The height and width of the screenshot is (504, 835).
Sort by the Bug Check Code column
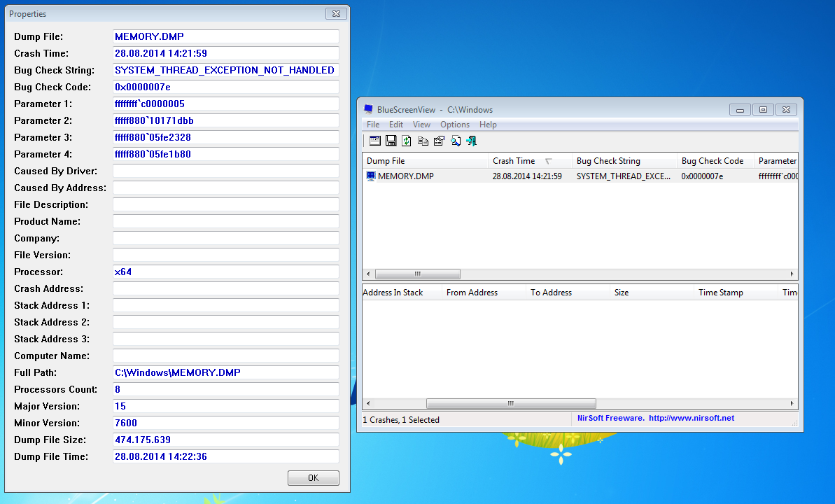(x=715, y=161)
